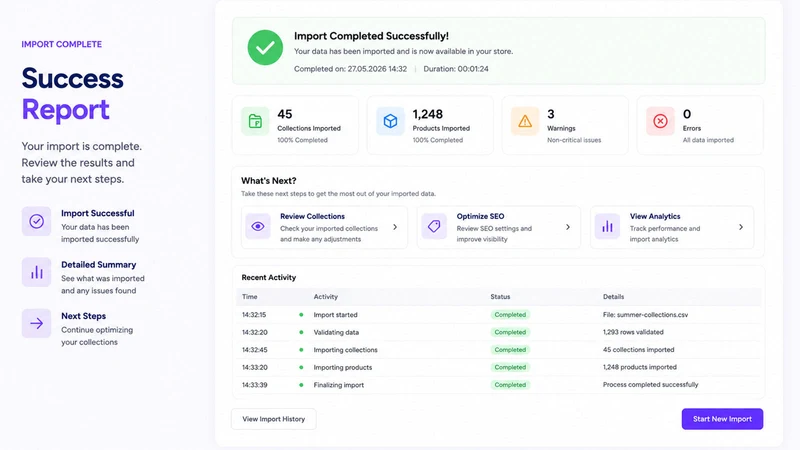Click the Completed badge for Validating data
Viewport: 800px width, 450px height.
point(510,332)
